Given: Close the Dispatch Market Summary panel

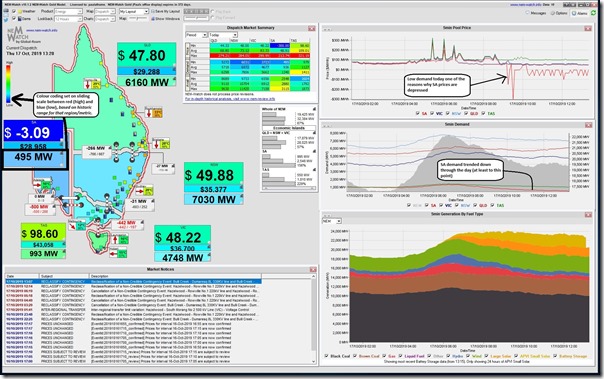Looking at the screenshot, I should pos(311,29).
